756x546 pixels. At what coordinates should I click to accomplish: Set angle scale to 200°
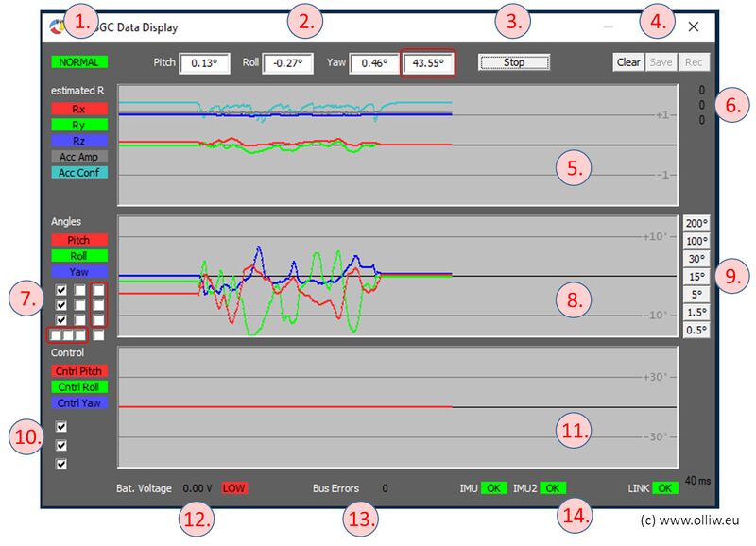[x=696, y=224]
